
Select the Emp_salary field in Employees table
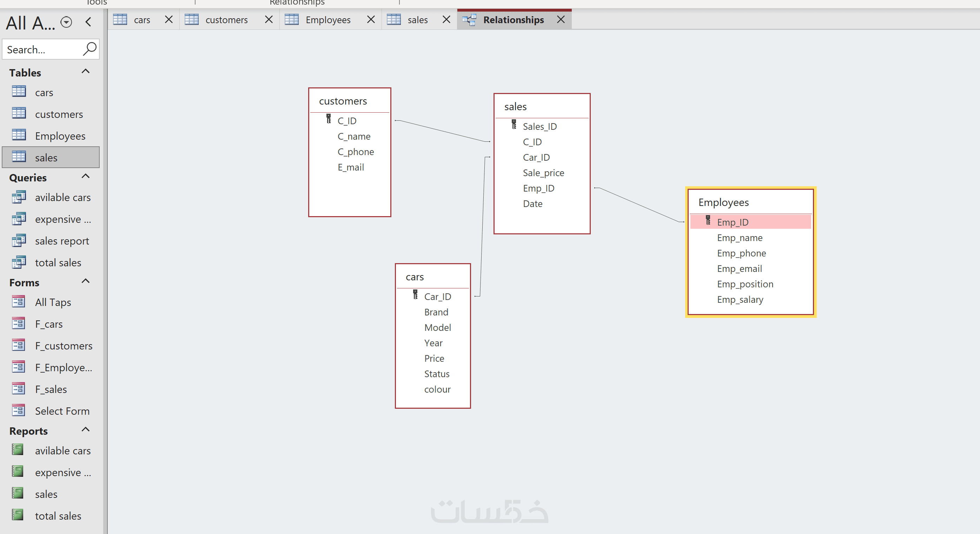[x=740, y=300]
